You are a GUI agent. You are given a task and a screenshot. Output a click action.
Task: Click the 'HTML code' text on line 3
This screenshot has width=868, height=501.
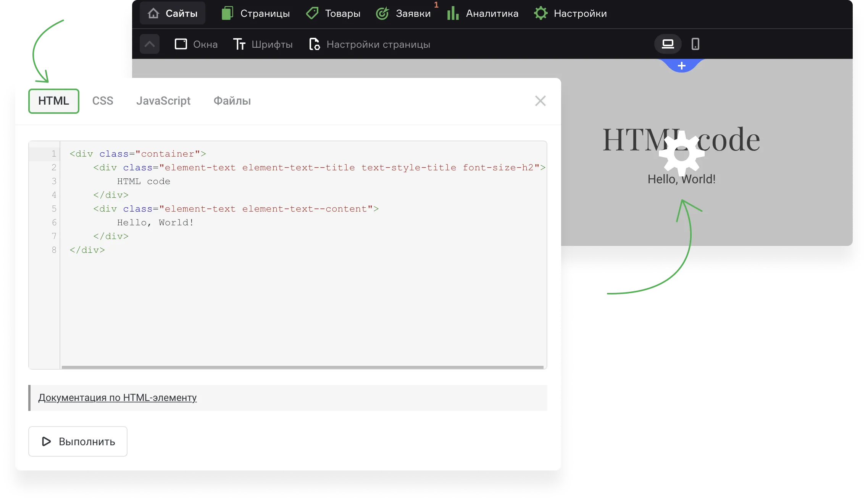pos(144,181)
